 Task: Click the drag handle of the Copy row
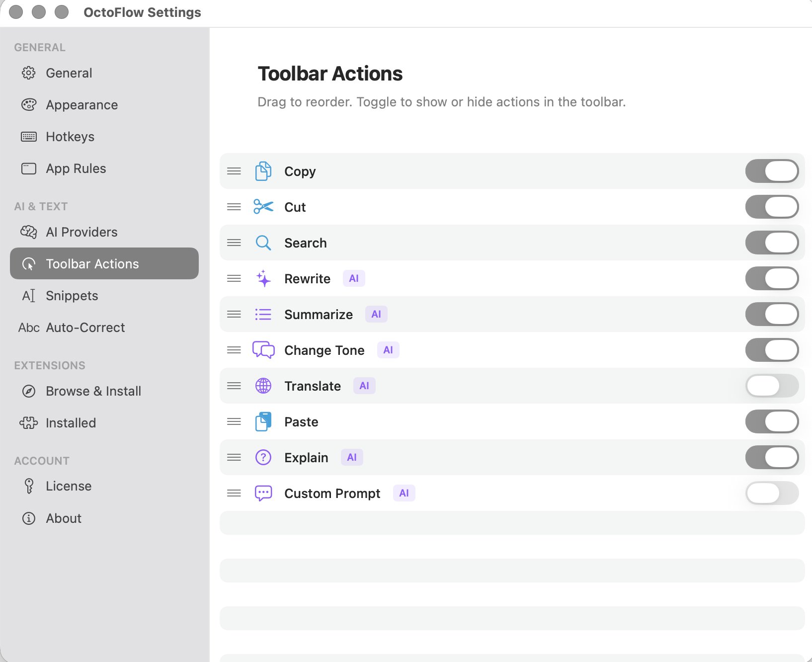pos(234,171)
